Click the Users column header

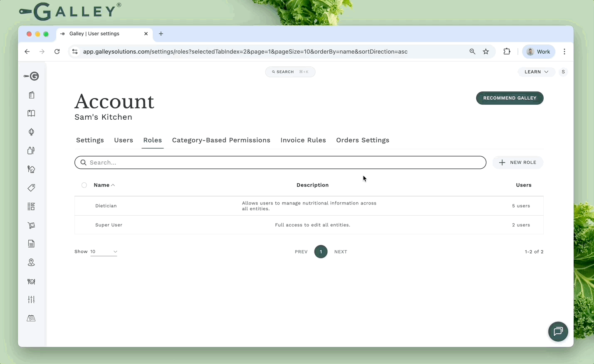(x=524, y=185)
